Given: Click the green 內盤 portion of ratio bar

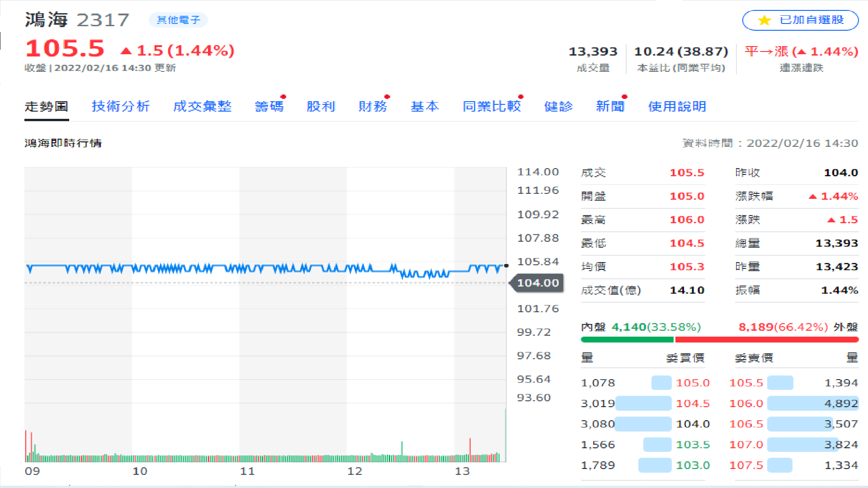Looking at the screenshot, I should pyautogui.click(x=627, y=339).
